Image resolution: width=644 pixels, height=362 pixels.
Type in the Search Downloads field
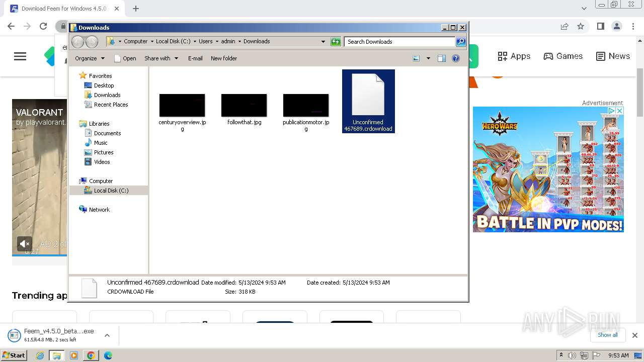[399, 42]
